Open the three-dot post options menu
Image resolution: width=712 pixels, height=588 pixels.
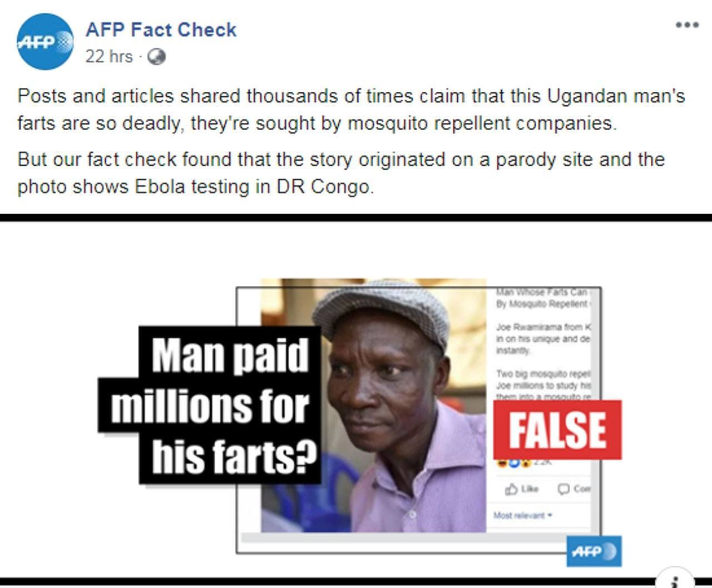687,25
